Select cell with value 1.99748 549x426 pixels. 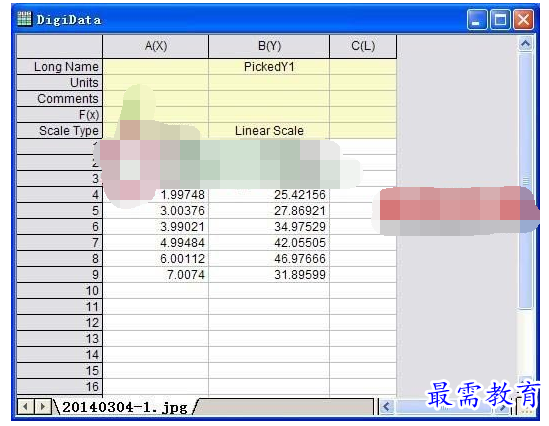pos(155,195)
